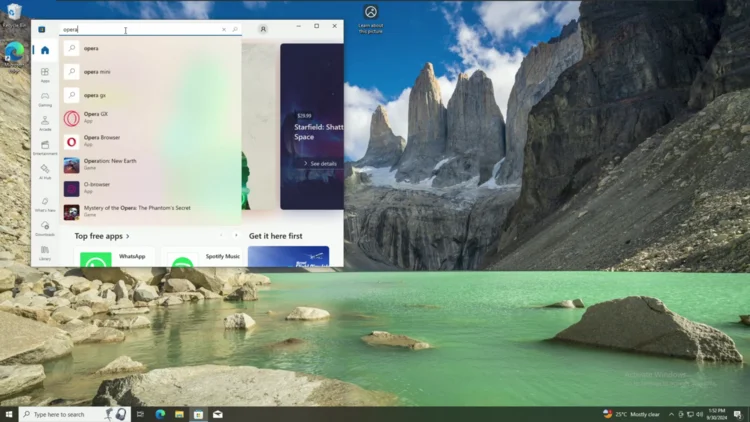Viewport: 750px width, 422px height.
Task: Switch to Microsoft Store on the taskbar
Action: pos(199,414)
